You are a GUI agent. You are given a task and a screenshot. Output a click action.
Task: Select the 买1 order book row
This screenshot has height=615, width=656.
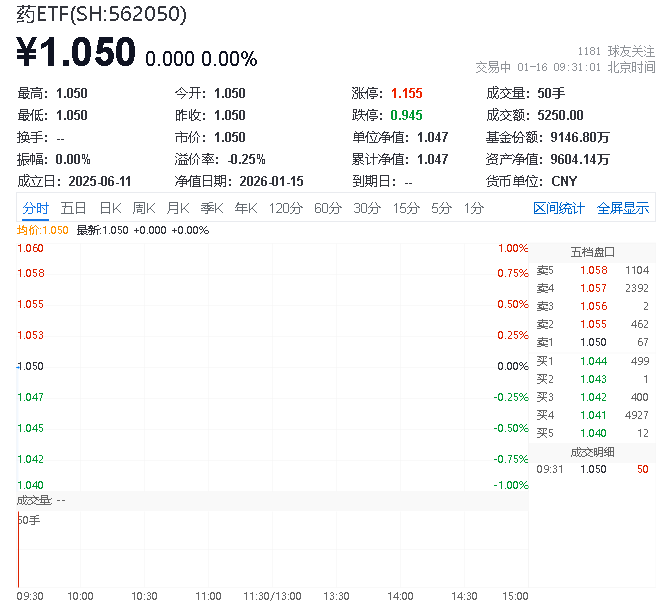[x=593, y=361]
